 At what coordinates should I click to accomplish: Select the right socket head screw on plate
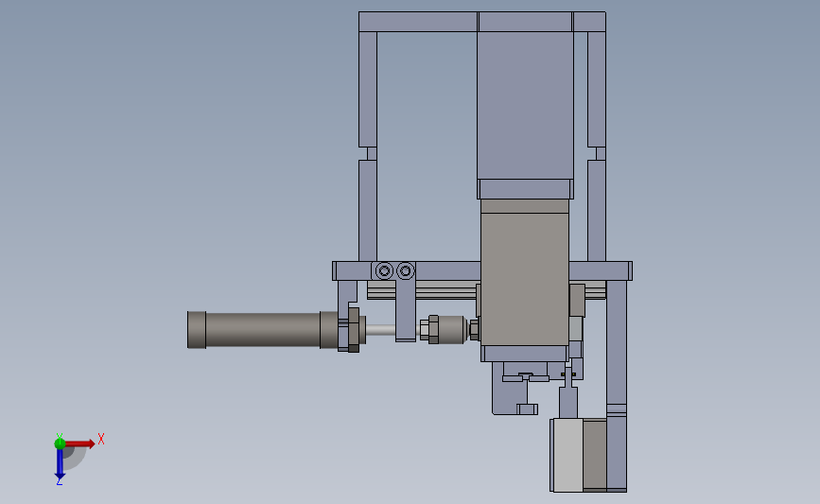point(406,270)
